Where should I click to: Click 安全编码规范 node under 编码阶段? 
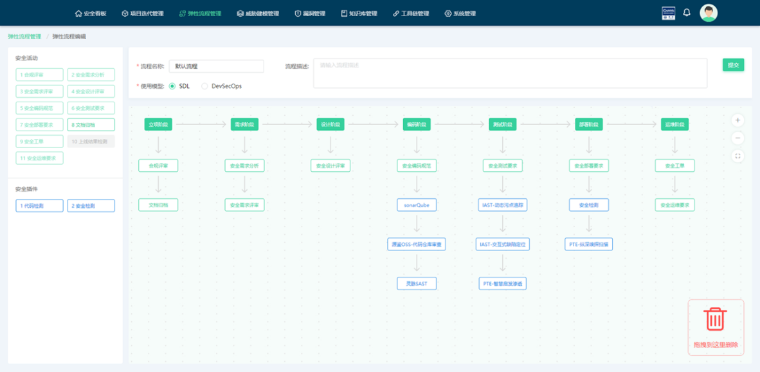tap(416, 165)
